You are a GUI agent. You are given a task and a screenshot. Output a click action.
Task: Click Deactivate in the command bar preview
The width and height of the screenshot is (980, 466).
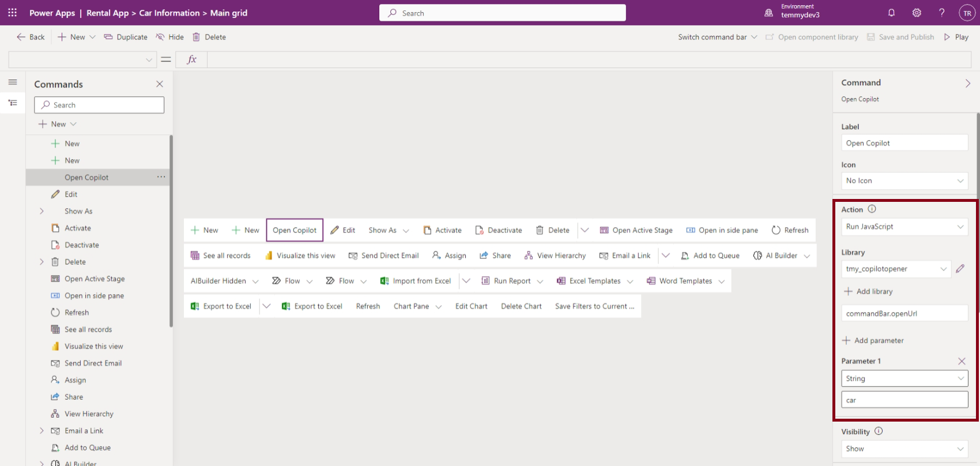[x=498, y=230]
